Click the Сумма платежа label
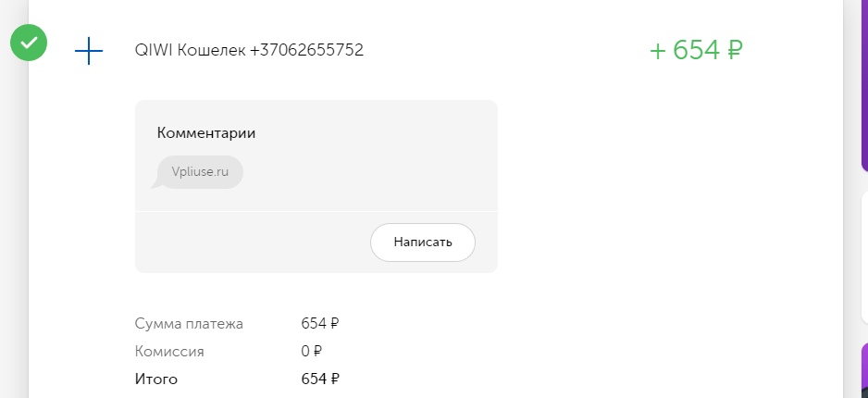Viewport: 868px width, 398px height. [x=189, y=324]
